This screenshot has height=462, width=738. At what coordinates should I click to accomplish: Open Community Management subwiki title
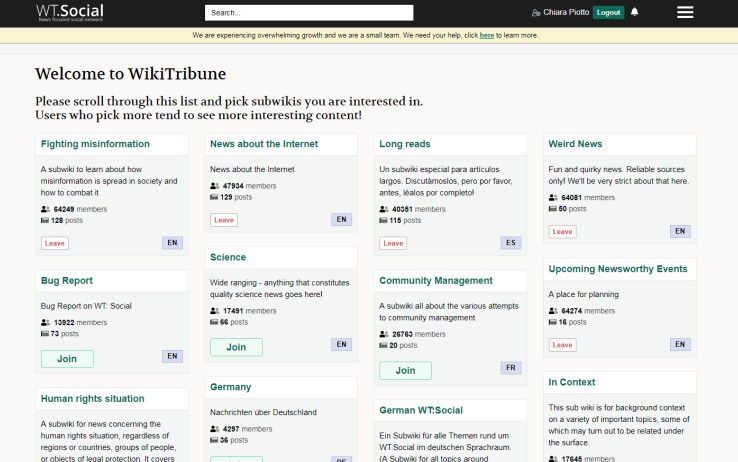[x=436, y=280]
